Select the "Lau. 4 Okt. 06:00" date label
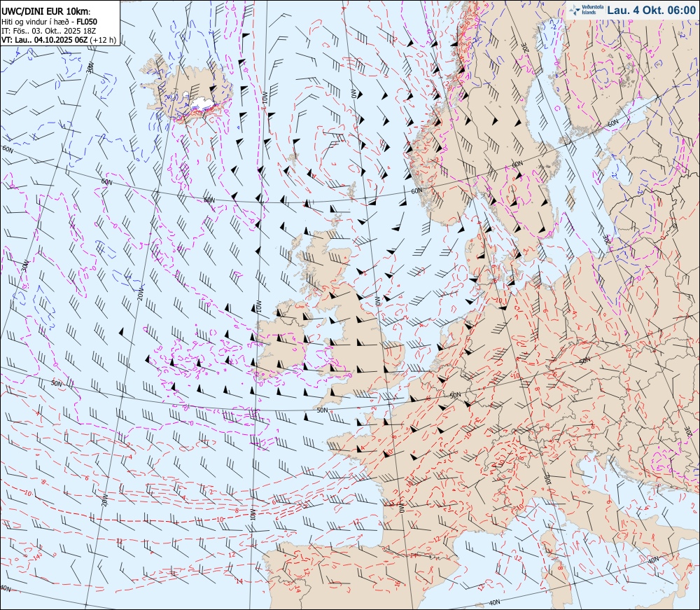This screenshot has width=700, height=610. pos(651,11)
